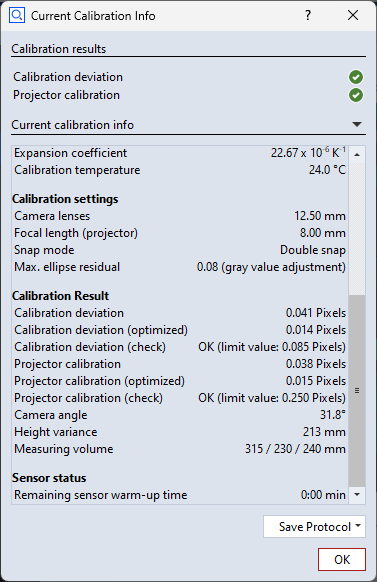Click the Calibration settings heading
The image size is (377, 582).
(65, 199)
